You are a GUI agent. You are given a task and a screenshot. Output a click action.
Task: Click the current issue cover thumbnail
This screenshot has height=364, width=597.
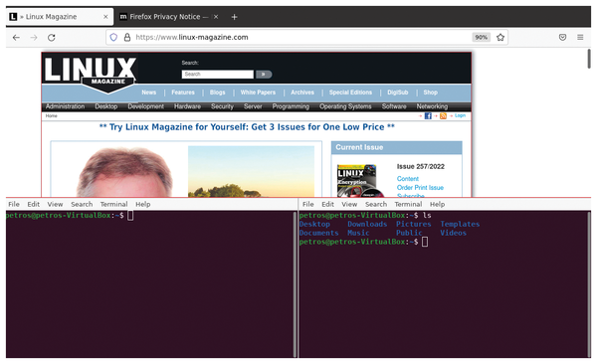click(x=357, y=180)
